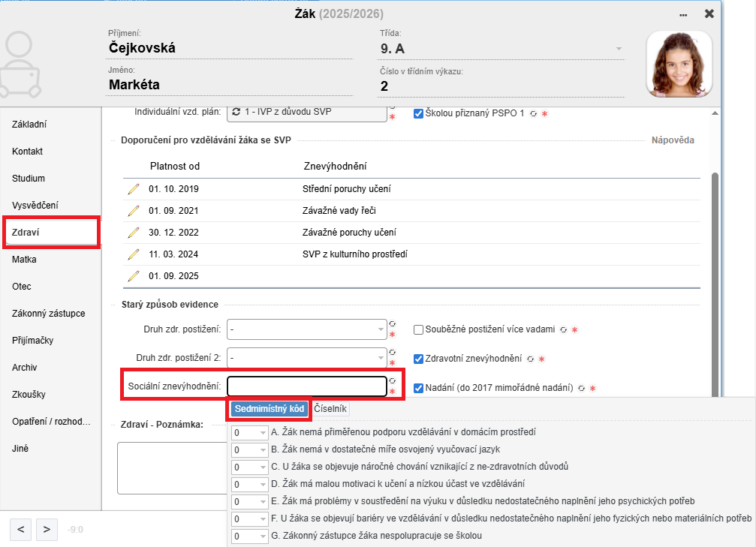Click the Sedmimístný kód button
The height and width of the screenshot is (547, 756).
click(x=268, y=409)
